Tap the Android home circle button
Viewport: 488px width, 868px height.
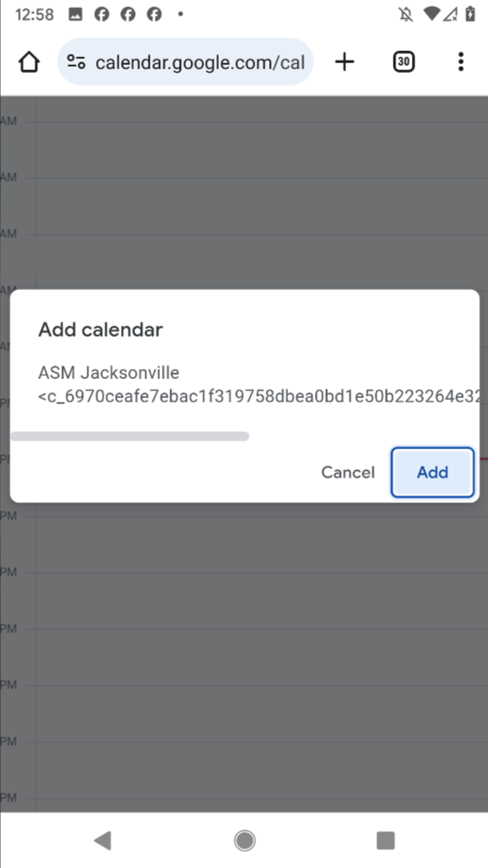244,840
